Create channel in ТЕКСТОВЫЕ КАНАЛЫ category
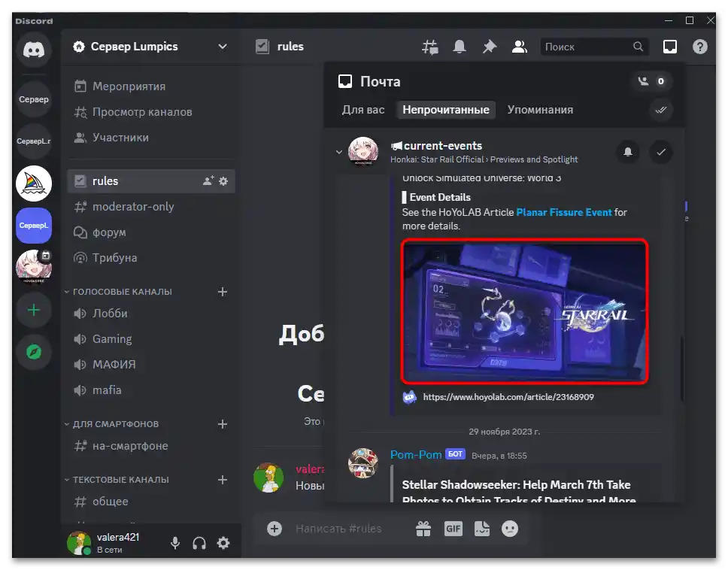The height and width of the screenshot is (570, 728). pos(223,480)
